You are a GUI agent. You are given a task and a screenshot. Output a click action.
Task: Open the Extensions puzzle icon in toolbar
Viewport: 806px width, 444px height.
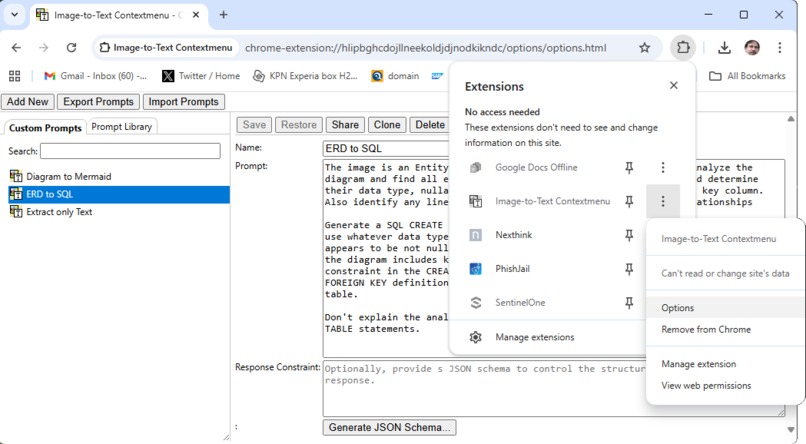(683, 48)
